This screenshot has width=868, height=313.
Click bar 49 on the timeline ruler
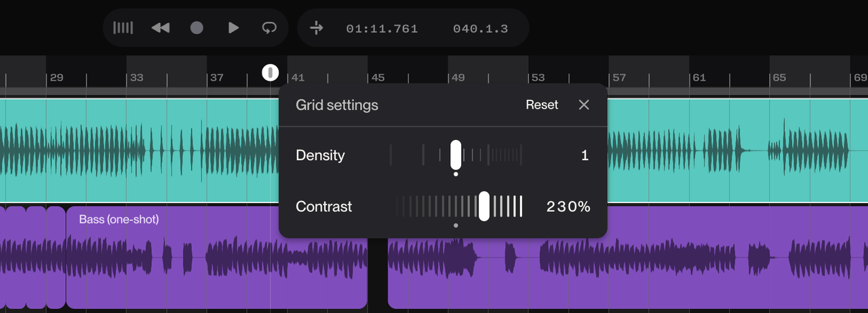point(458,77)
